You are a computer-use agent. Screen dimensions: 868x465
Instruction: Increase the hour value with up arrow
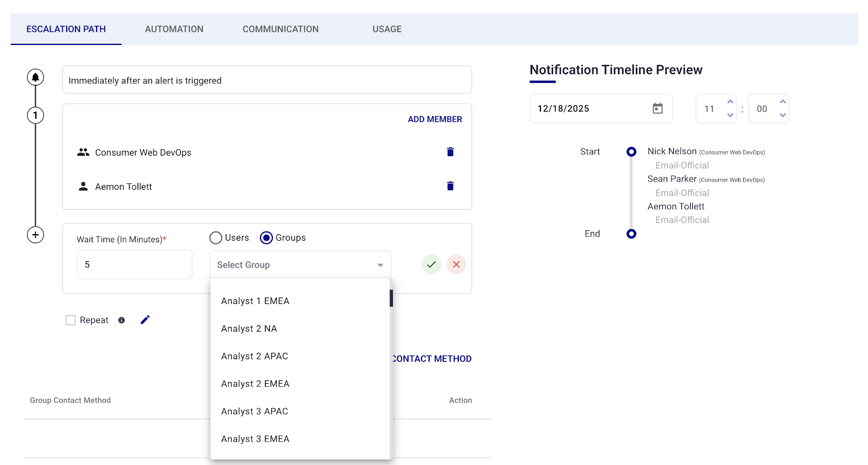tap(730, 102)
